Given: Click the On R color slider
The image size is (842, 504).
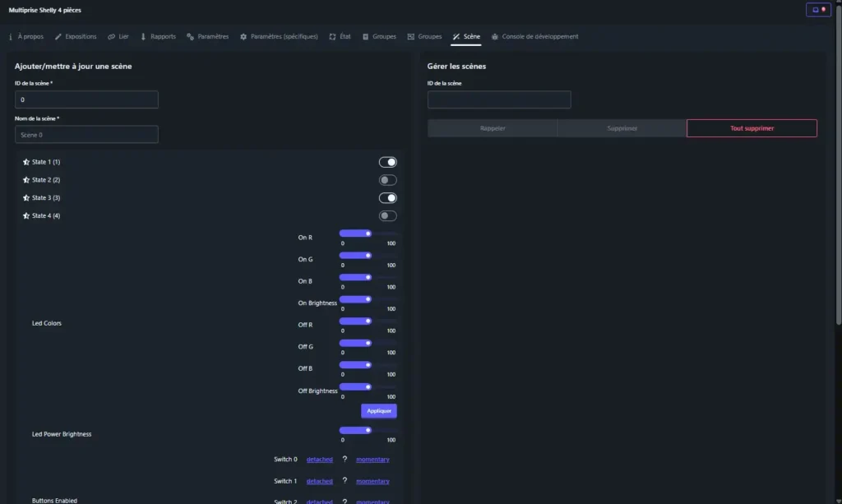Looking at the screenshot, I should [x=355, y=234].
